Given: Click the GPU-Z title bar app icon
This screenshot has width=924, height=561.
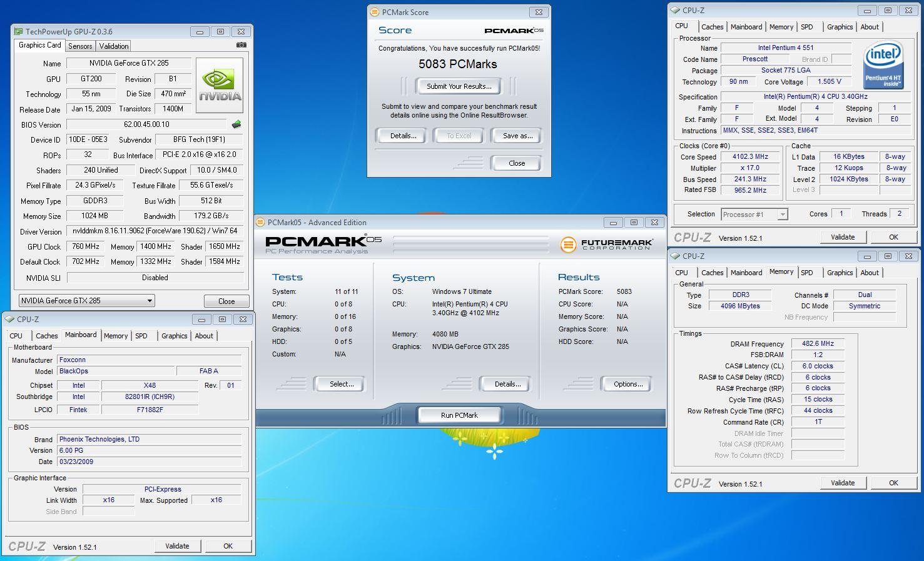Looking at the screenshot, I should pyautogui.click(x=18, y=31).
